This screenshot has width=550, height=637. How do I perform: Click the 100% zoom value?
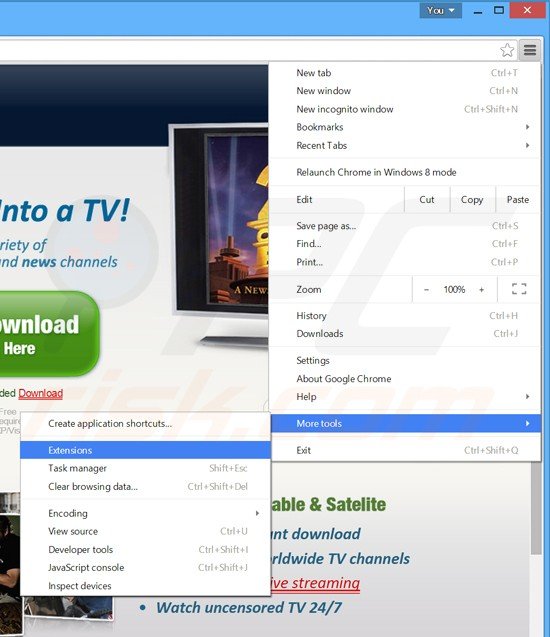pyautogui.click(x=454, y=290)
